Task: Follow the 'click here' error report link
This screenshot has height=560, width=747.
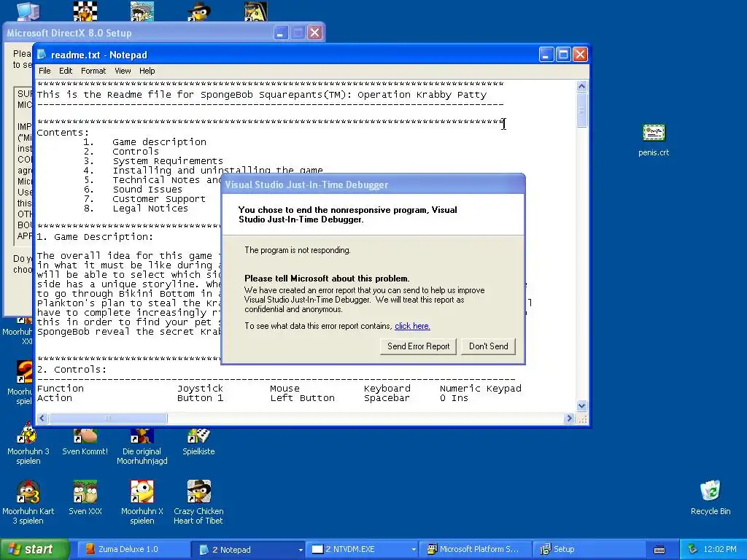Action: point(412,326)
